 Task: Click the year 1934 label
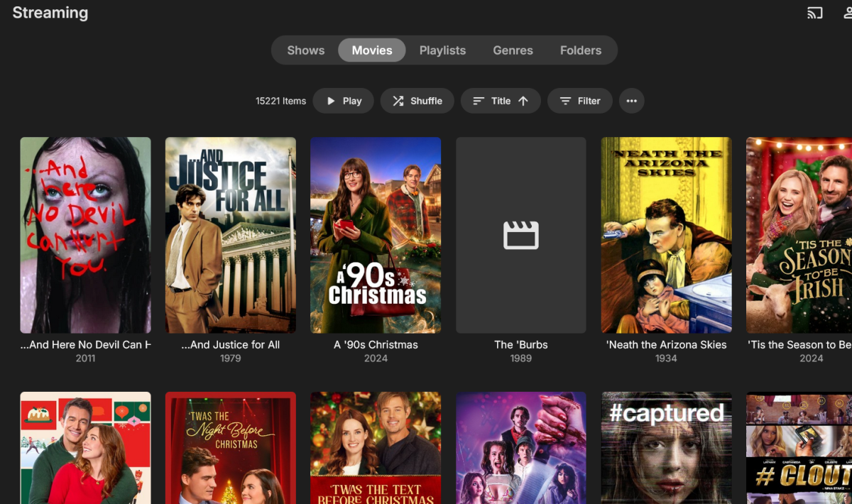[x=666, y=358]
